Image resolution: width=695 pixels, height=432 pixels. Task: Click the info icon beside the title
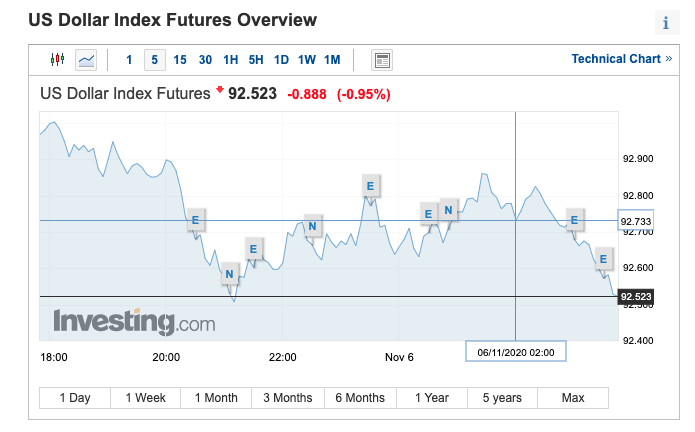tap(665, 23)
